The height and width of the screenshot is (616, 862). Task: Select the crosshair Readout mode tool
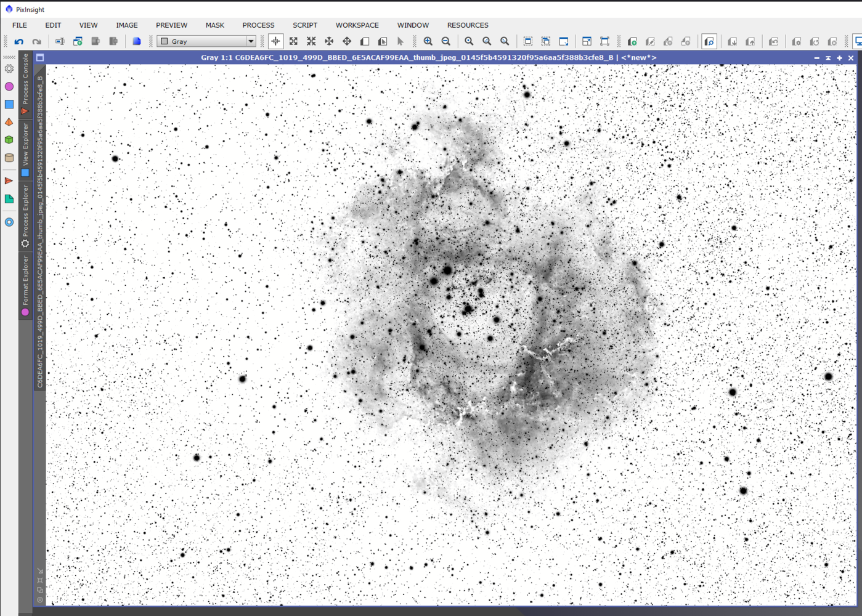(275, 41)
